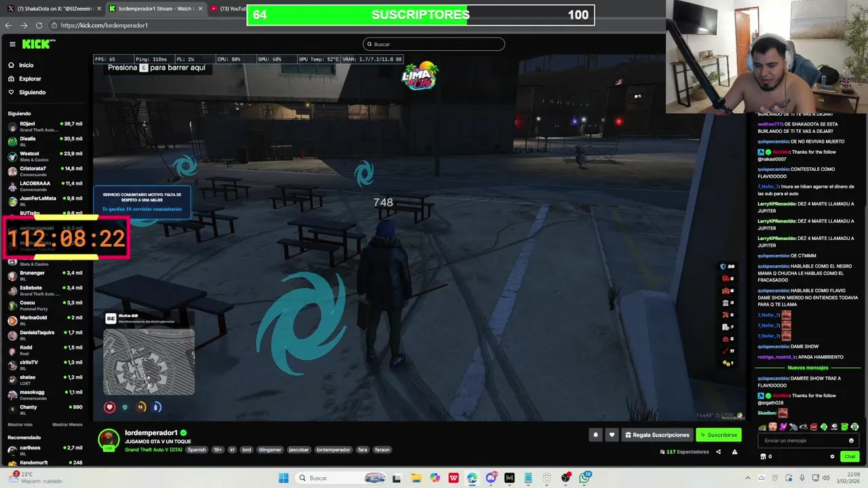Open EsBebote channel in the sidebar
This screenshot has height=488, width=868.
pyautogui.click(x=45, y=290)
